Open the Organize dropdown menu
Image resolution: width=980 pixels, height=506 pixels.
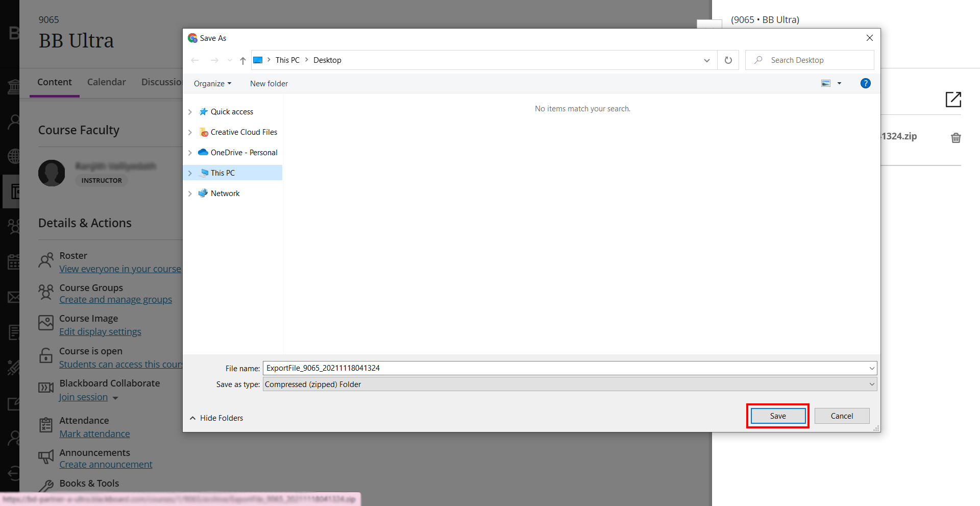212,83
